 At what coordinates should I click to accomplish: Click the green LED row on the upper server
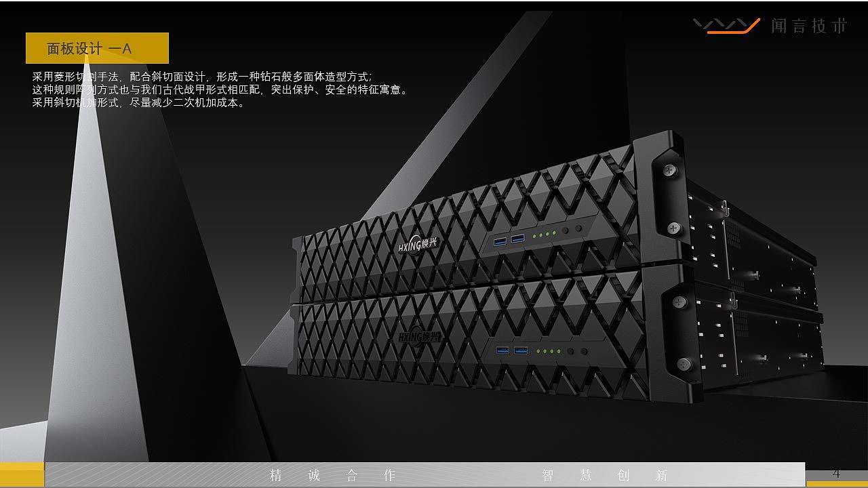pyautogui.click(x=545, y=235)
